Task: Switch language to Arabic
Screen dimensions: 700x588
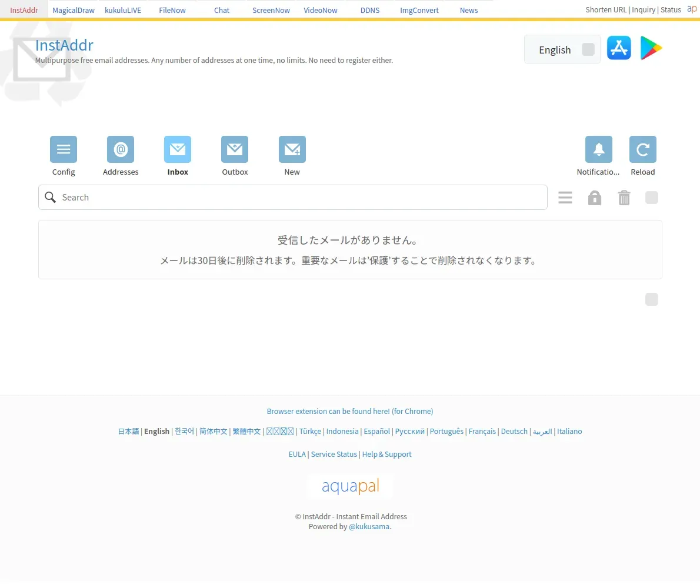Action: pos(542,432)
